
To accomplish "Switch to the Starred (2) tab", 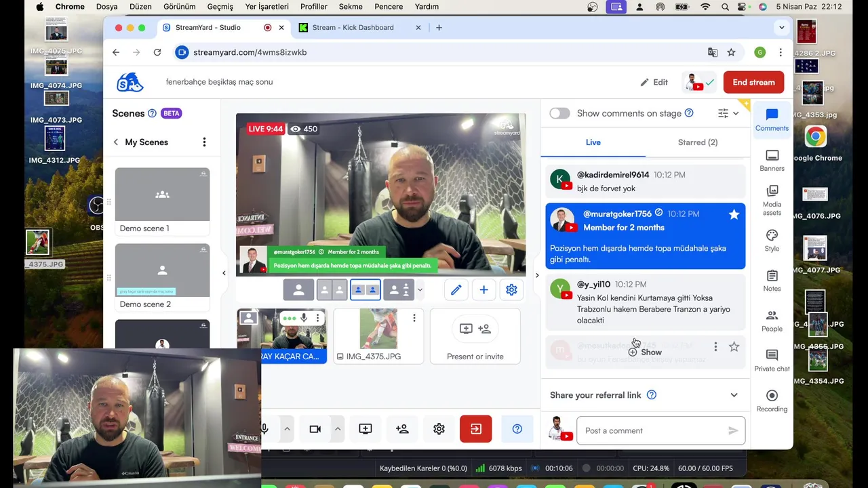I will pyautogui.click(x=698, y=142).
